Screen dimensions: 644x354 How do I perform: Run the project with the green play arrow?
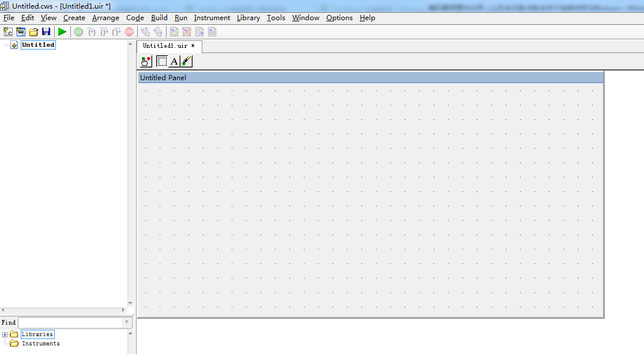tap(62, 32)
